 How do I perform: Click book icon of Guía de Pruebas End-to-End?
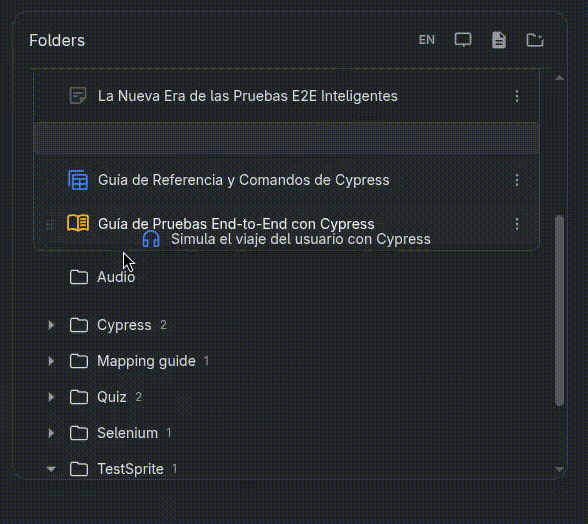(x=78, y=223)
